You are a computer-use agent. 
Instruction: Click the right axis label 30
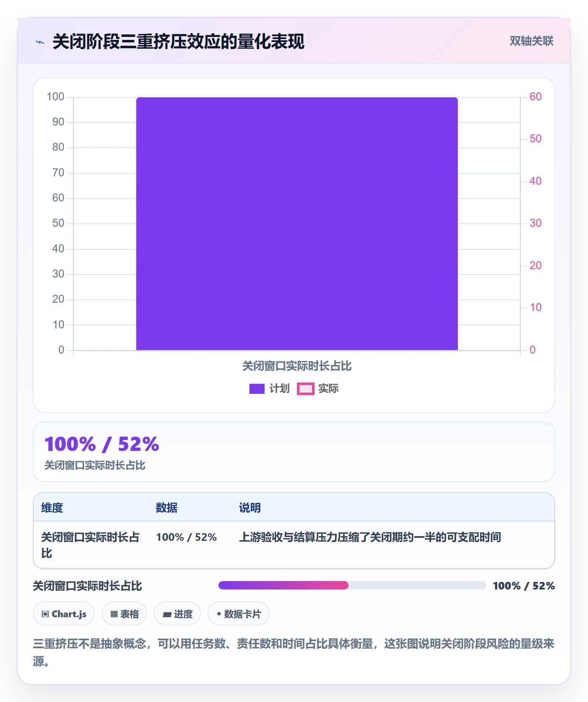(x=535, y=223)
